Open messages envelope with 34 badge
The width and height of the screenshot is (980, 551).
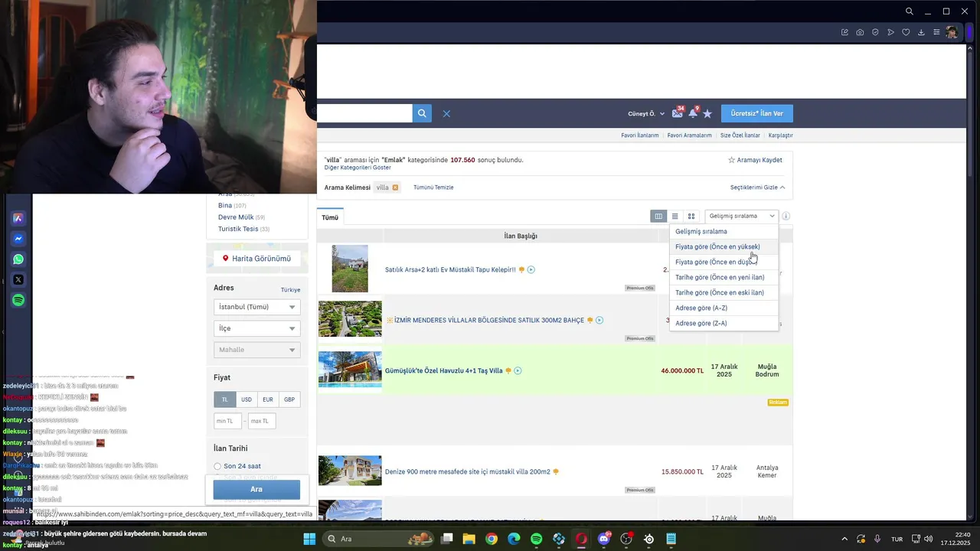coord(677,113)
